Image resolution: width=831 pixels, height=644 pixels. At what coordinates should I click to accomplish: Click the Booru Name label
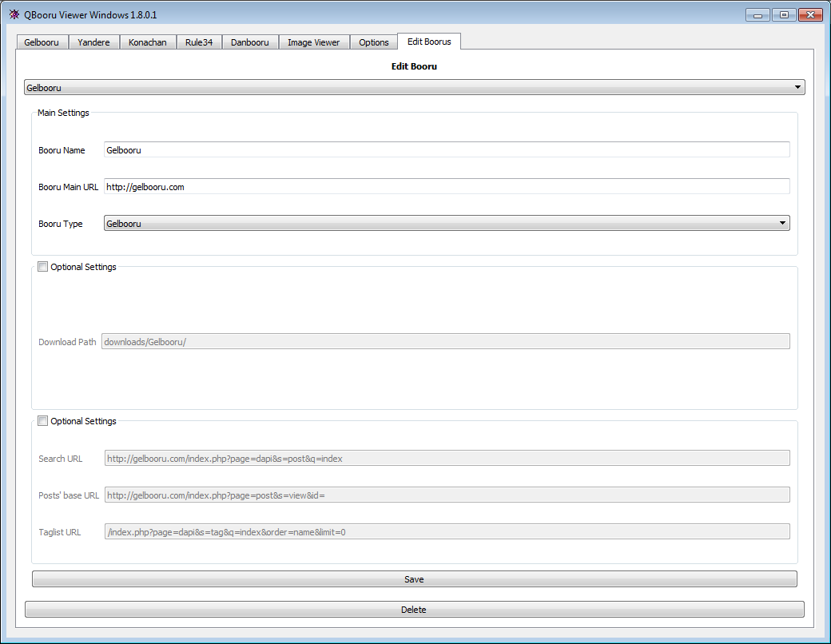[x=62, y=150]
